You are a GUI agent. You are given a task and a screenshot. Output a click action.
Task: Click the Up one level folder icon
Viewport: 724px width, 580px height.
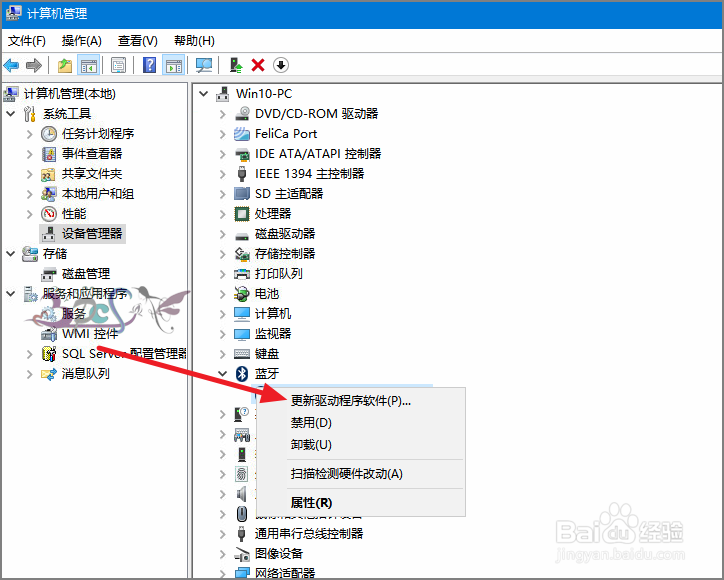pos(65,66)
